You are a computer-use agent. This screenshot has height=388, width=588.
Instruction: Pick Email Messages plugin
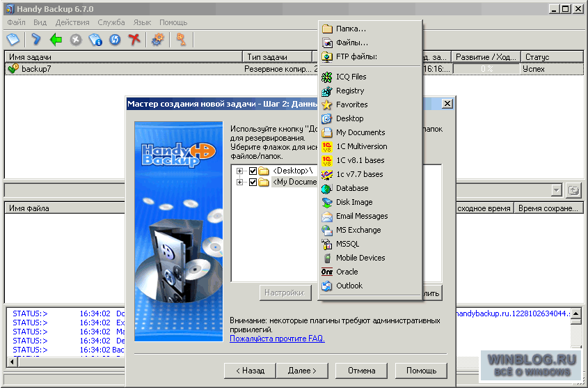tap(370, 216)
